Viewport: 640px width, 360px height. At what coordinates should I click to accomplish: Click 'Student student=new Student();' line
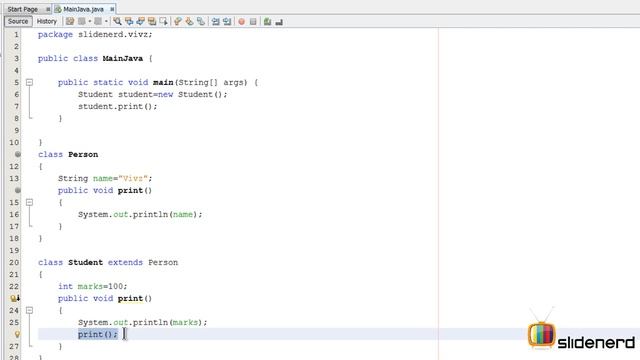[153, 94]
